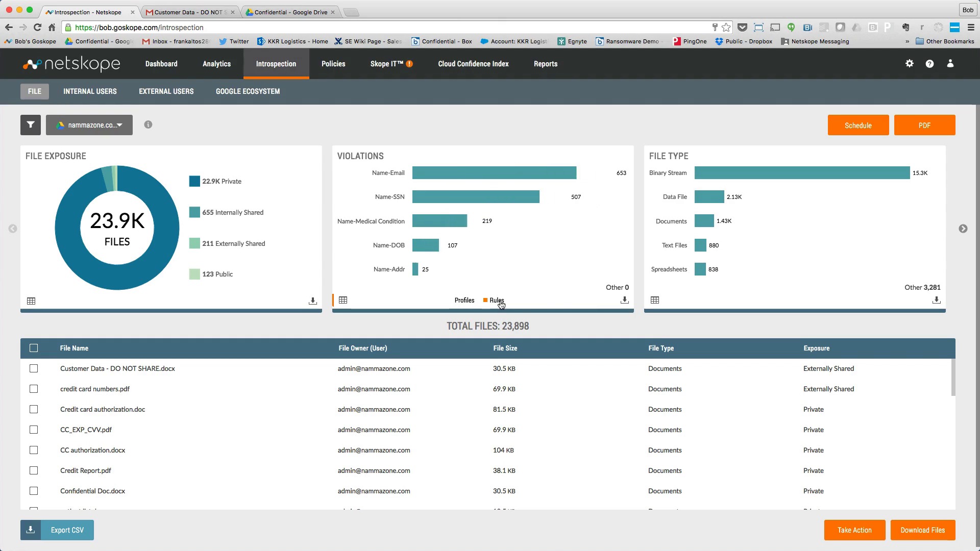This screenshot has width=980, height=551.
Task: Show table view for File Exposure widget
Action: pyautogui.click(x=31, y=301)
